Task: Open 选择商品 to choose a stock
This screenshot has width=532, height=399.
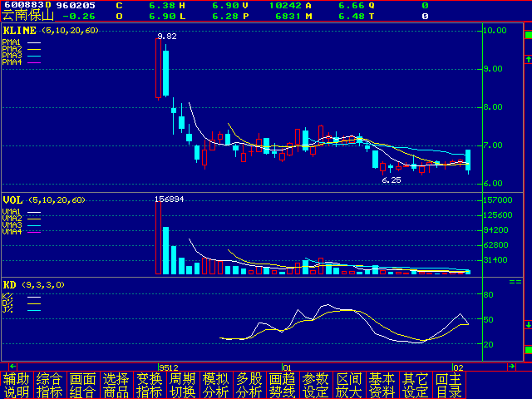Action: tap(116, 385)
